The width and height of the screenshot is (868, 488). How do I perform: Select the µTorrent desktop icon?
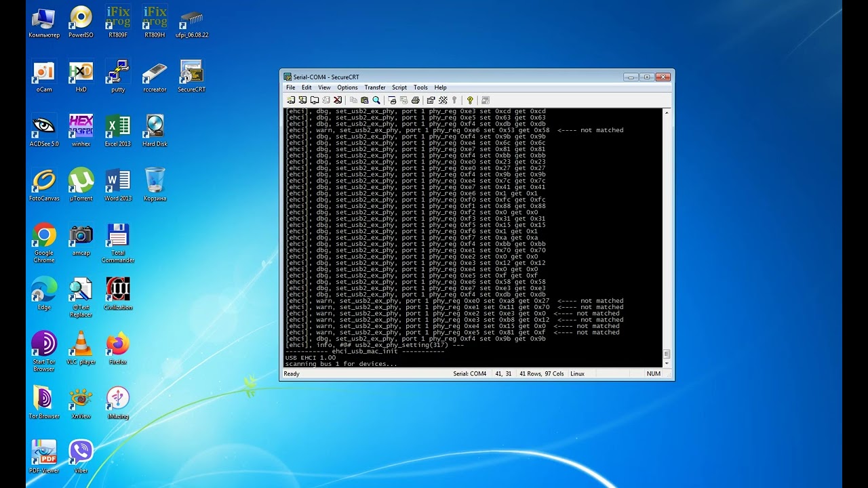tap(81, 186)
